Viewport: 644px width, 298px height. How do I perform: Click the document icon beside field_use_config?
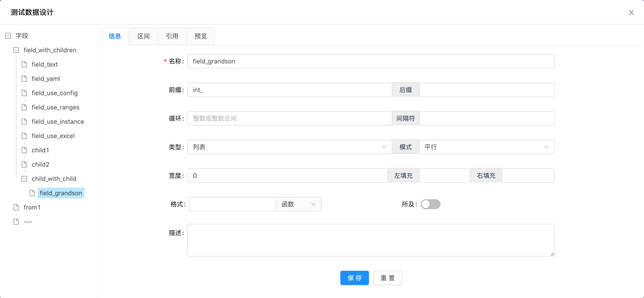(x=24, y=93)
